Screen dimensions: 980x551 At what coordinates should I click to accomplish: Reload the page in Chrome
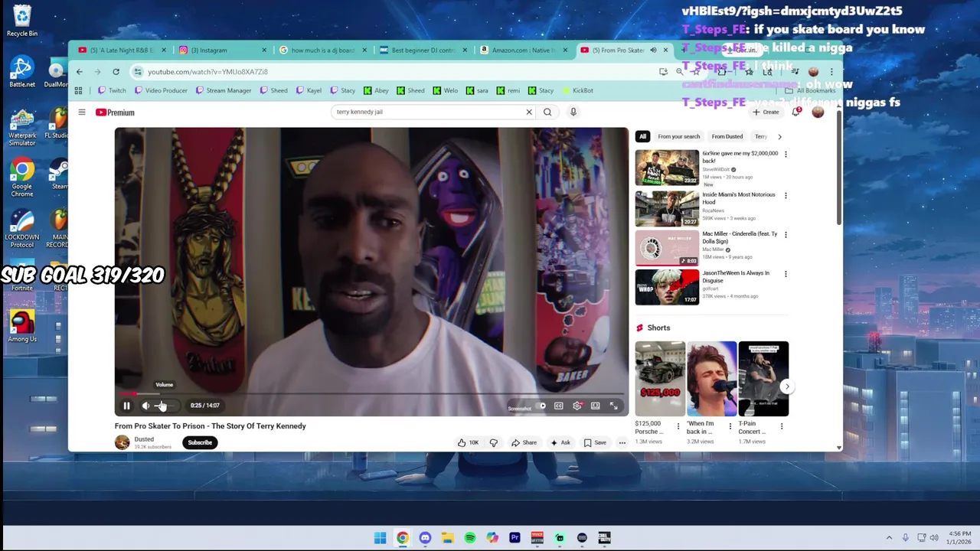(116, 72)
